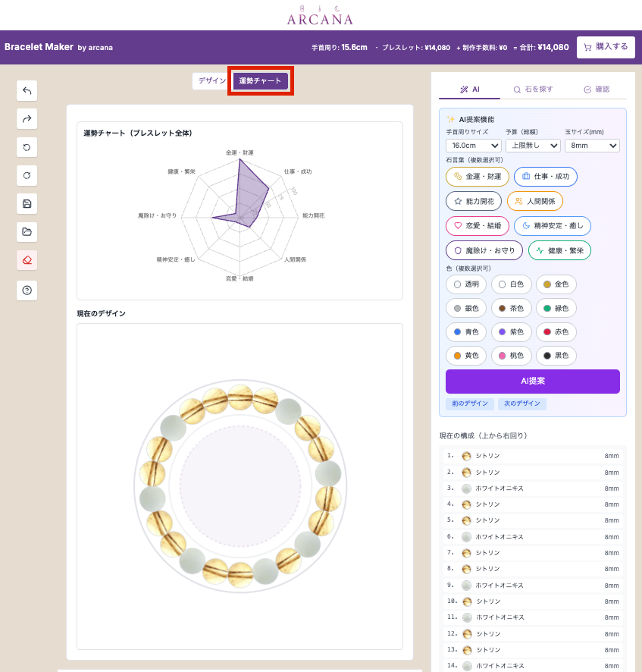
Task: Click the rotate clockwise icon
Action: [x=27, y=175]
